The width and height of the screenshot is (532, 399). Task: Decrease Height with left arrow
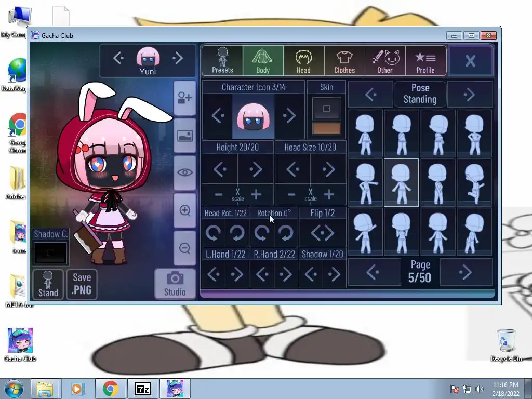coord(220,169)
